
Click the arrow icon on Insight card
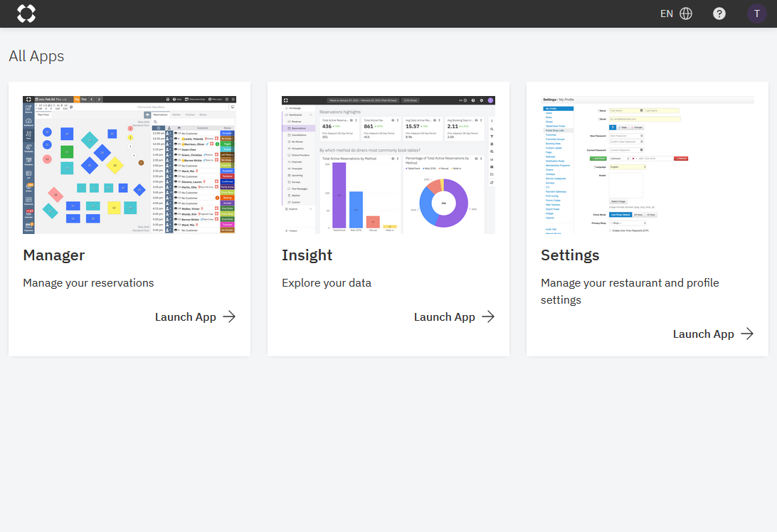coord(488,317)
